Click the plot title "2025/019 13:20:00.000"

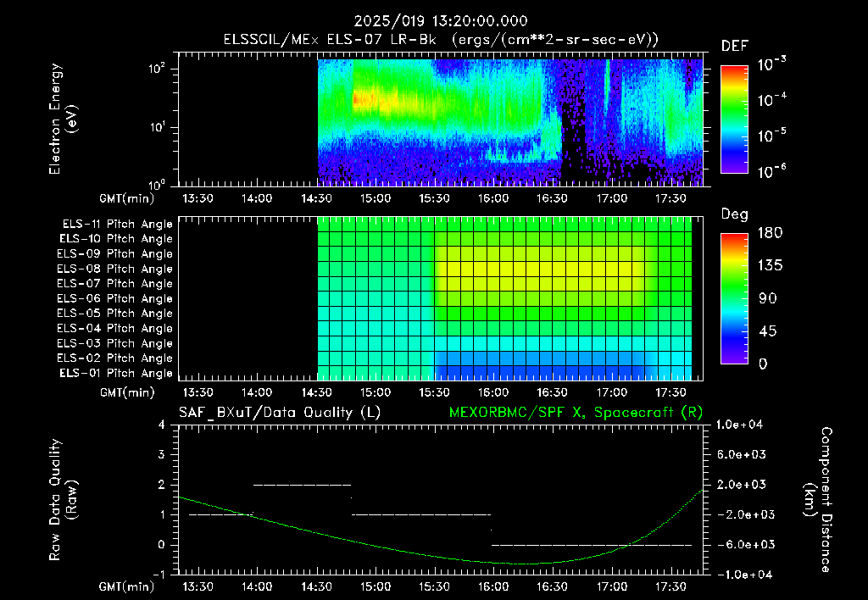441,21
